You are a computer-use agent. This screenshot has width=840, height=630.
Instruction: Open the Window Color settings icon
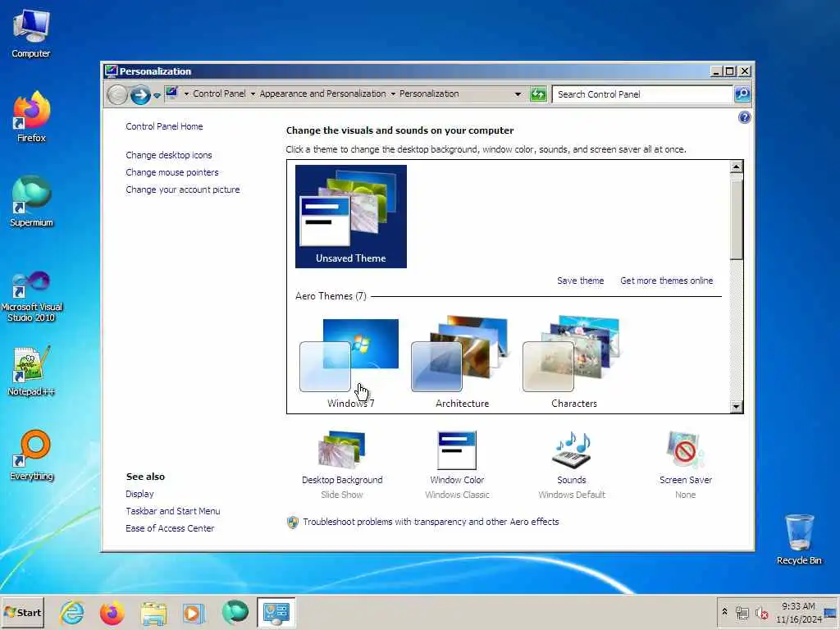pos(456,450)
